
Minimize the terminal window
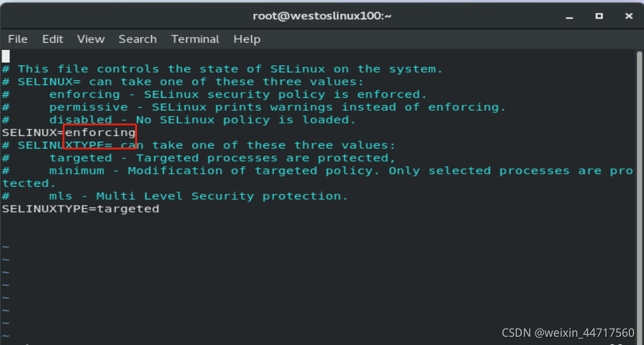pyautogui.click(x=568, y=16)
